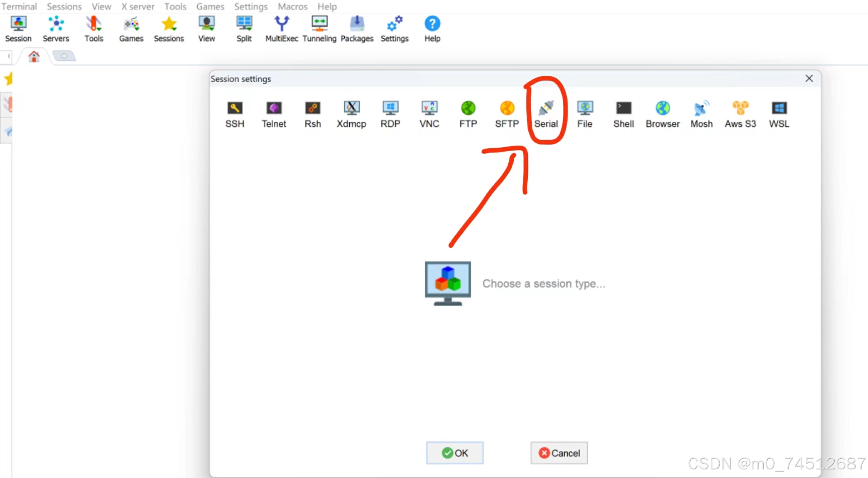Select the Aws S3 session icon
This screenshot has height=478, width=868.
click(x=740, y=114)
